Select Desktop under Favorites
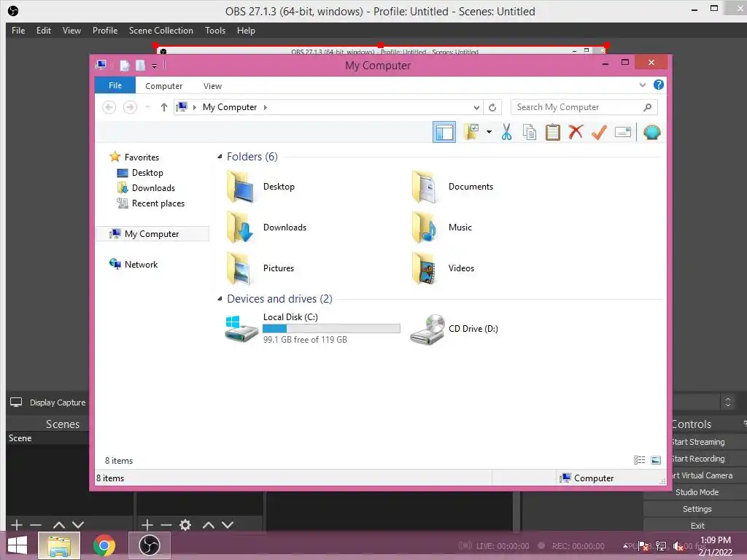747x560 pixels. click(x=147, y=172)
